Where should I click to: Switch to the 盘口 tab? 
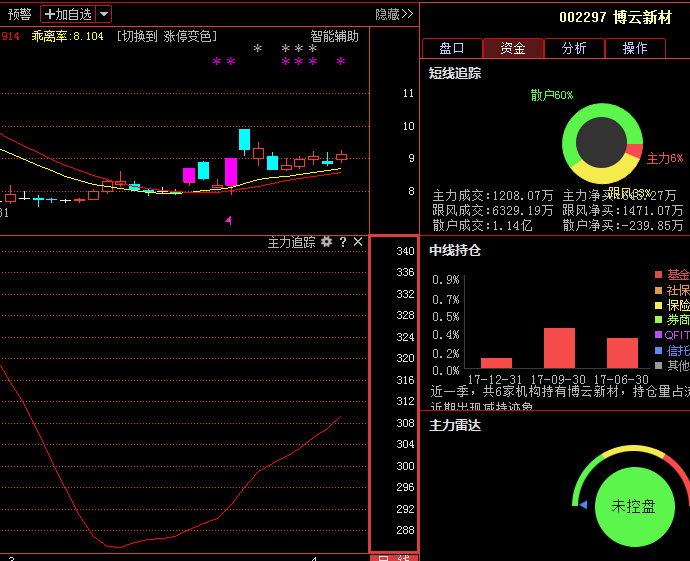pos(452,48)
